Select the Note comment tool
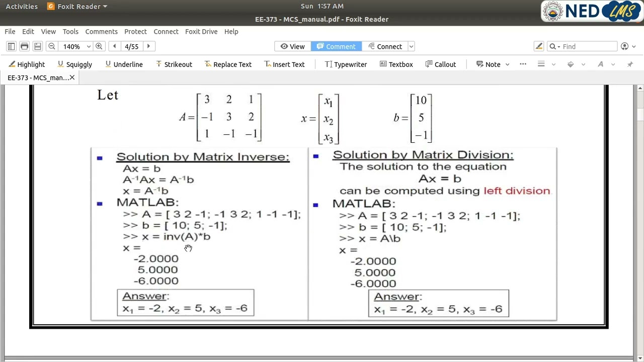The image size is (644, 362). pyautogui.click(x=489, y=64)
